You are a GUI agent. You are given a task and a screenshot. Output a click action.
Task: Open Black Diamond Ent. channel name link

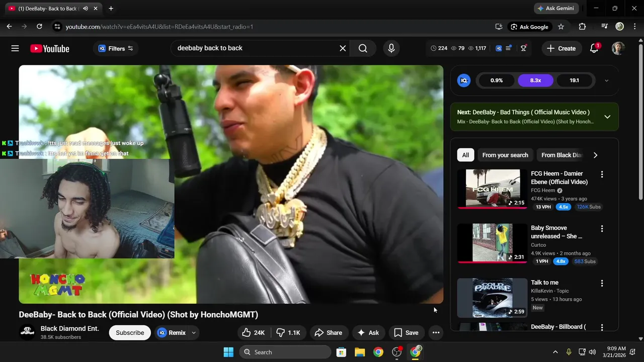coord(69,329)
